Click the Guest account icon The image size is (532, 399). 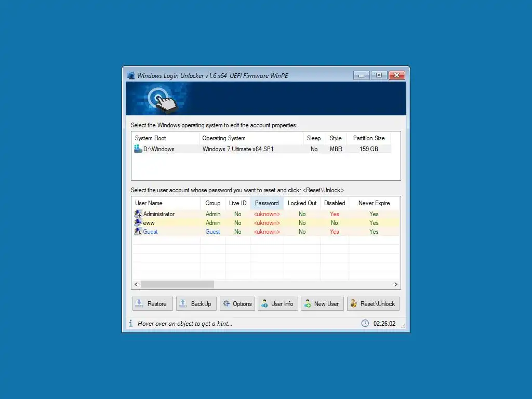138,231
